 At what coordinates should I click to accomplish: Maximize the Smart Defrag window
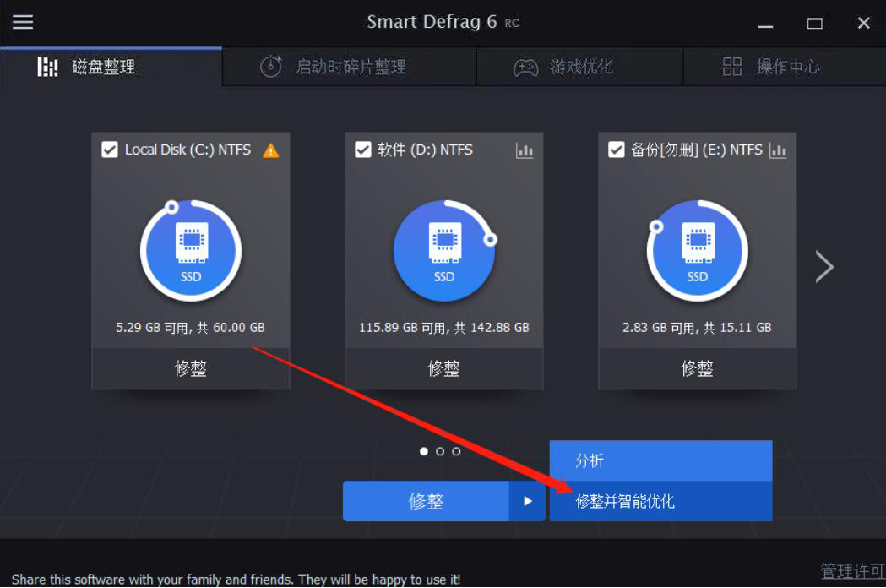815,23
